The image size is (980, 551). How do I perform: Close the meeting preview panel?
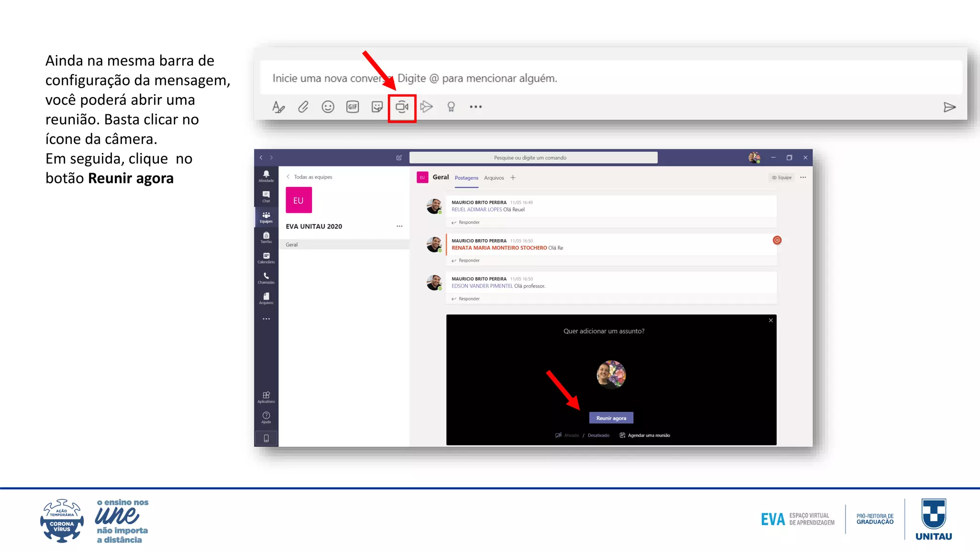(x=771, y=320)
